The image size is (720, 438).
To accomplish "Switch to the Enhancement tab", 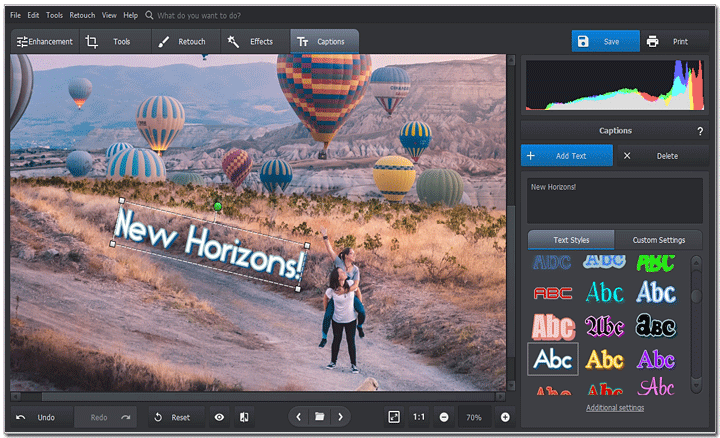I will (x=45, y=42).
